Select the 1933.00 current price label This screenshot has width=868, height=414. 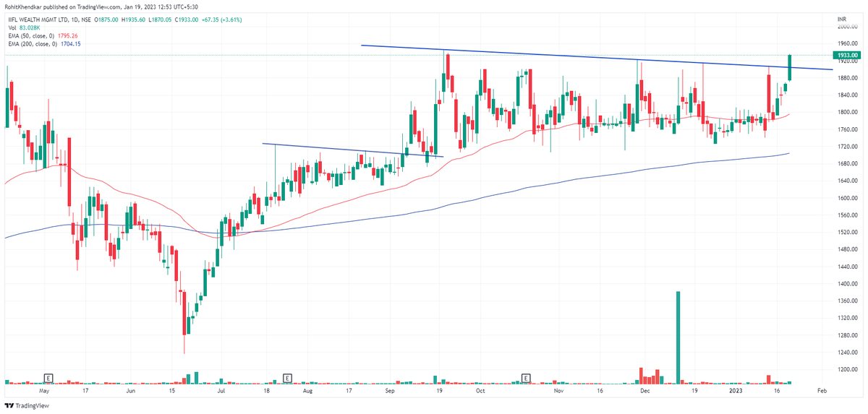846,55
